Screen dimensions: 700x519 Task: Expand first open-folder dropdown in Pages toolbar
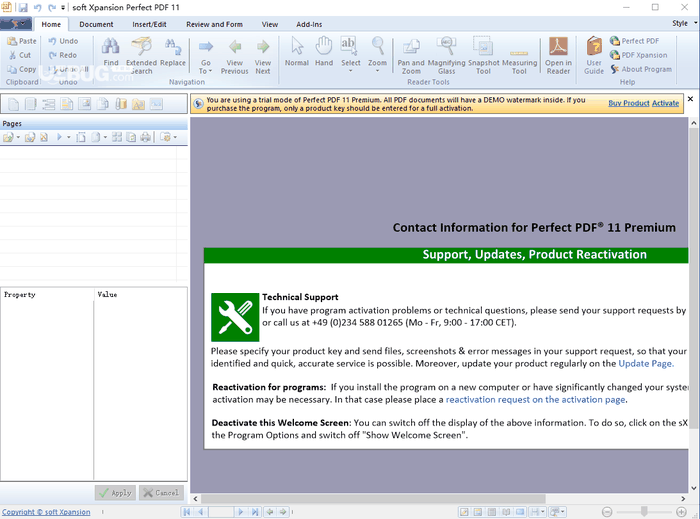click(18, 137)
